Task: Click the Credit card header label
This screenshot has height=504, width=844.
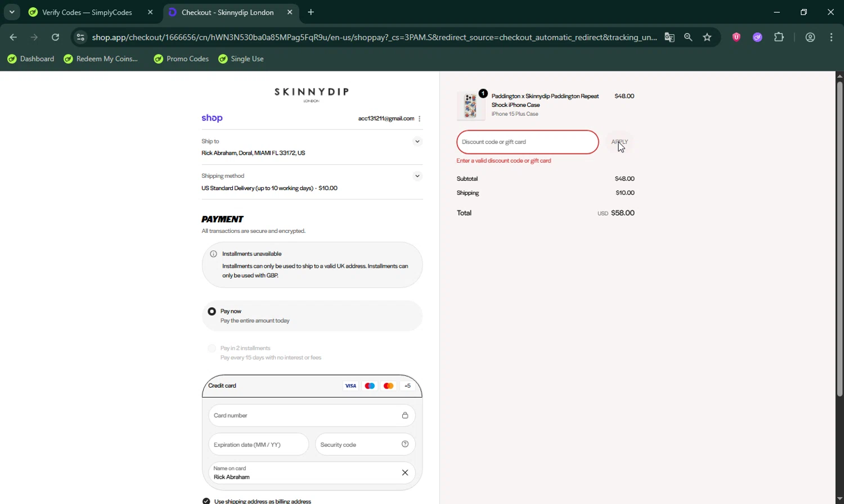Action: coord(222,386)
